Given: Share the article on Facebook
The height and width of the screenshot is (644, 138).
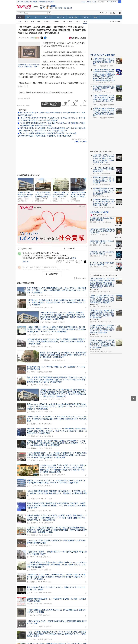Looking at the screenshot, I should pyautogui.click(x=45, y=38).
